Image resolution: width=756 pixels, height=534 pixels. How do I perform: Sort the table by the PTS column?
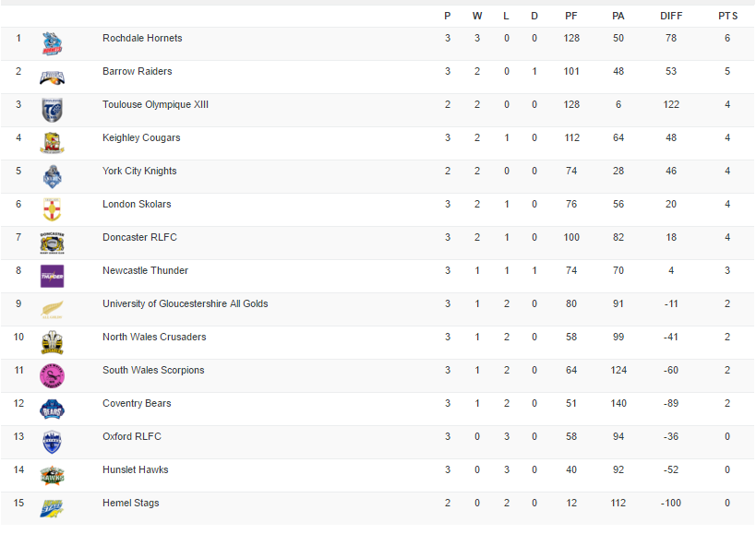tap(728, 15)
